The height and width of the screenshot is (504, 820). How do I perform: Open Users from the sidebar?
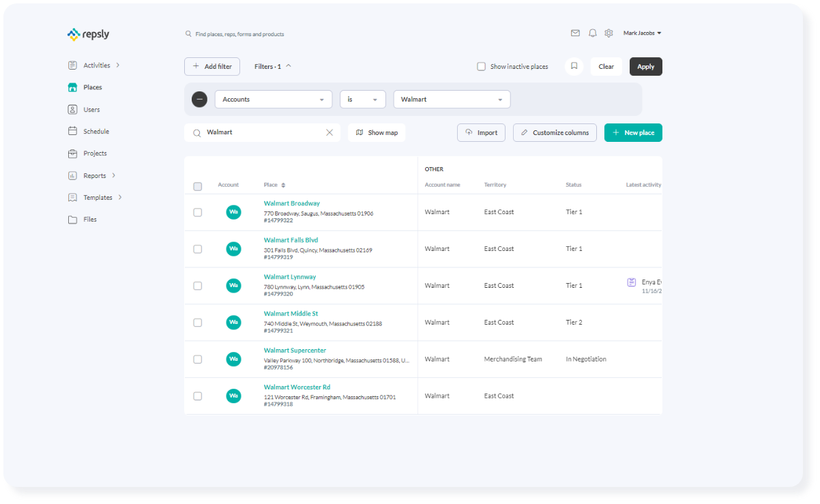[x=91, y=109]
